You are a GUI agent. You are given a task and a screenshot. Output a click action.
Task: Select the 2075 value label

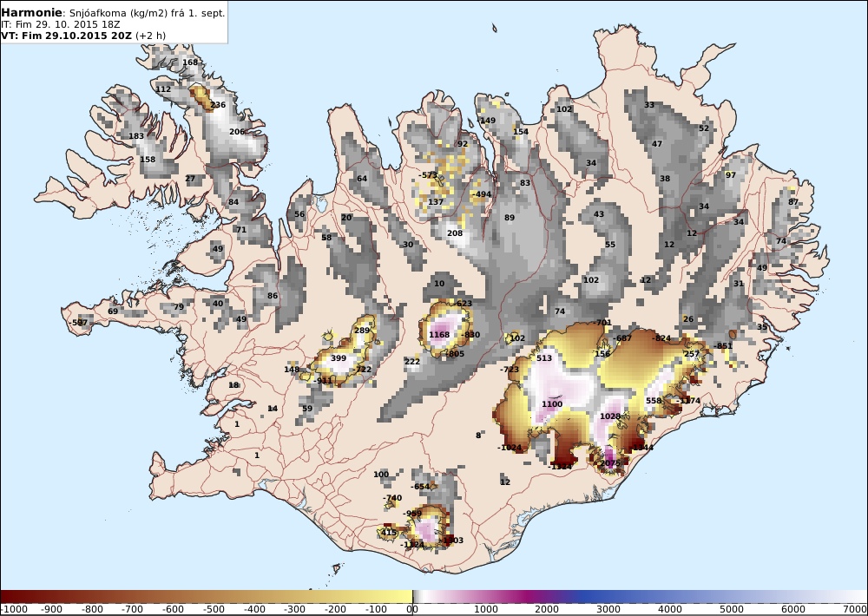pyautogui.click(x=610, y=463)
